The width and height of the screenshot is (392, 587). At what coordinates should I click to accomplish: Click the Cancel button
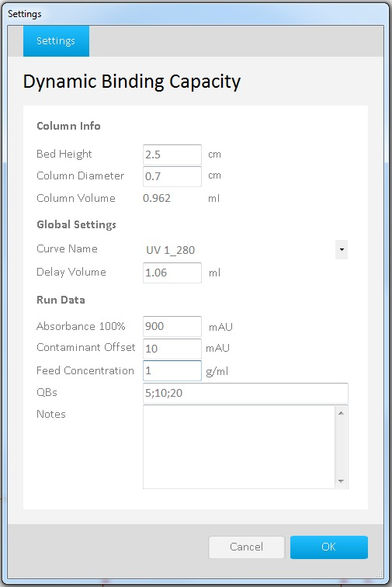click(x=246, y=547)
